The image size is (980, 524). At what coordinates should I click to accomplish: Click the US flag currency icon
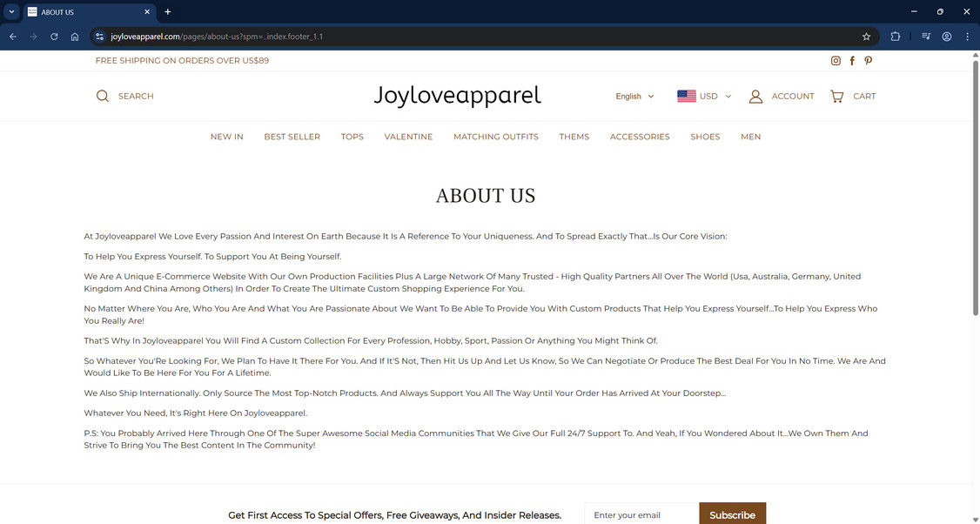pyautogui.click(x=686, y=97)
